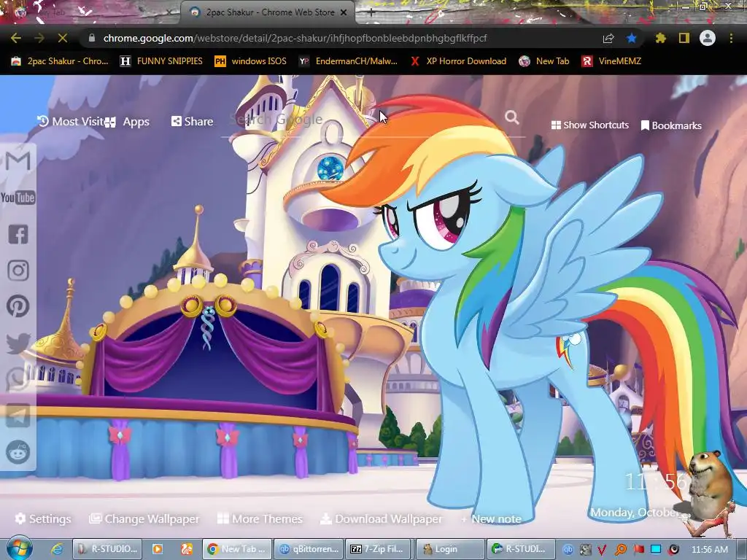Viewport: 747px width, 560px height.
Task: Open the New Tab bookmark
Action: pyautogui.click(x=544, y=61)
